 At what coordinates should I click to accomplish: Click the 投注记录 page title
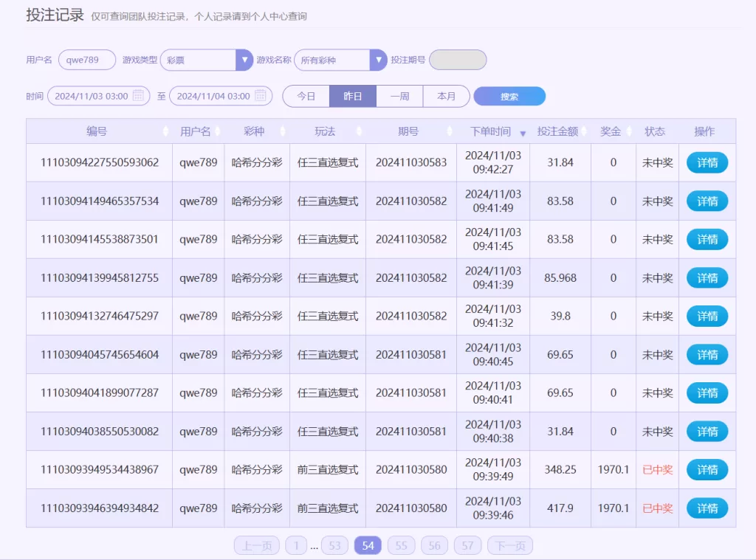pos(55,15)
